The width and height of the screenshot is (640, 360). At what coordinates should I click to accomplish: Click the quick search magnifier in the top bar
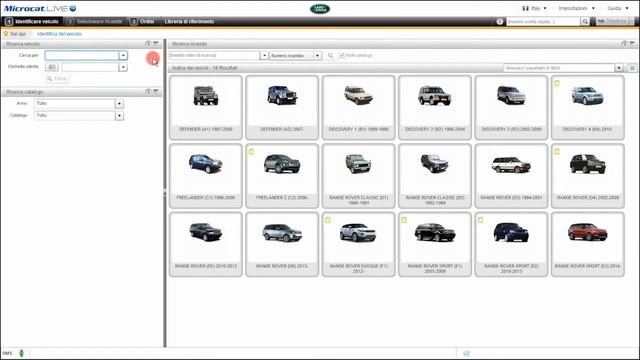(585, 22)
